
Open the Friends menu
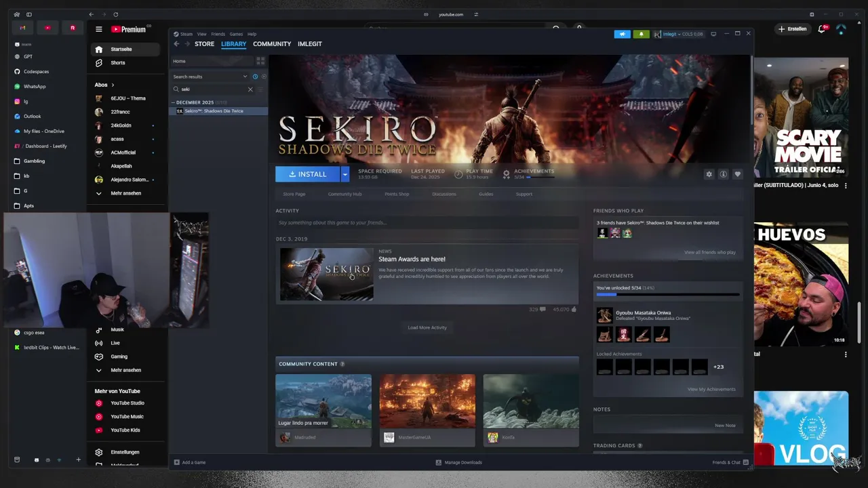click(x=218, y=34)
